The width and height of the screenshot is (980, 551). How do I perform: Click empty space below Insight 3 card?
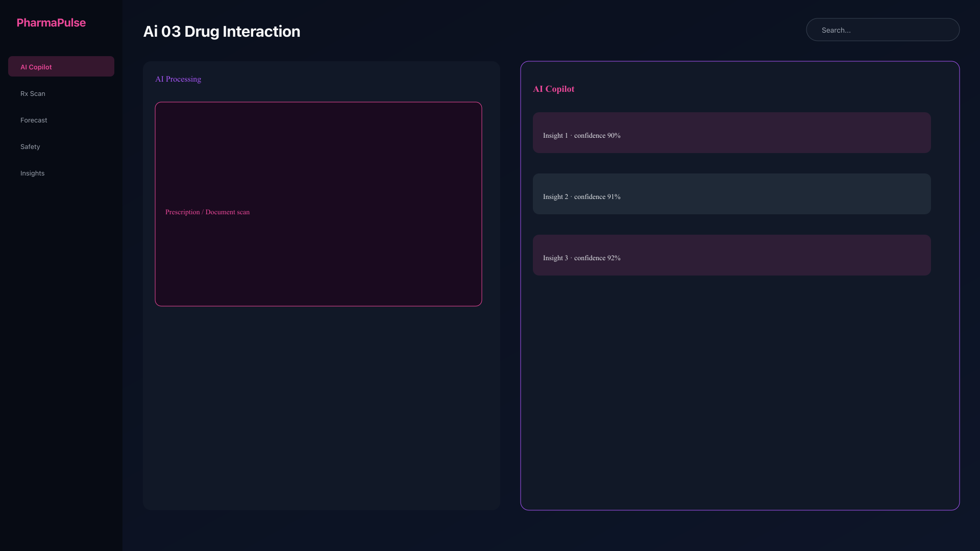point(732,393)
